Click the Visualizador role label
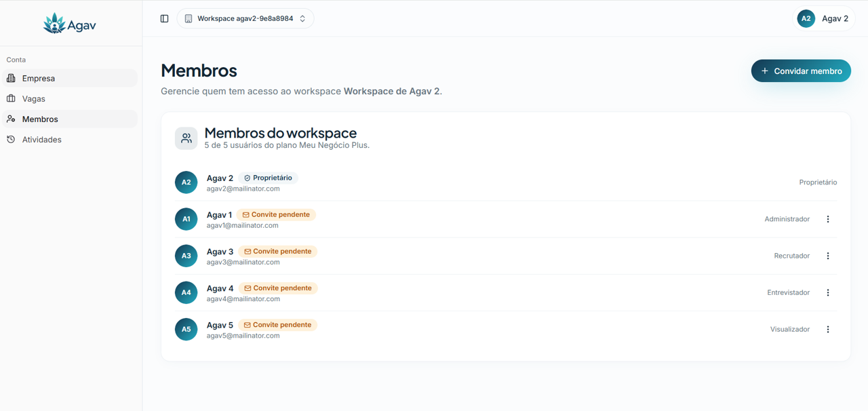The height and width of the screenshot is (411, 868). coord(789,329)
